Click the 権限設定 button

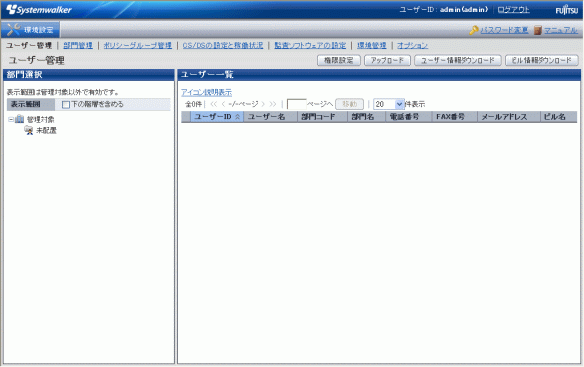pyautogui.click(x=339, y=60)
